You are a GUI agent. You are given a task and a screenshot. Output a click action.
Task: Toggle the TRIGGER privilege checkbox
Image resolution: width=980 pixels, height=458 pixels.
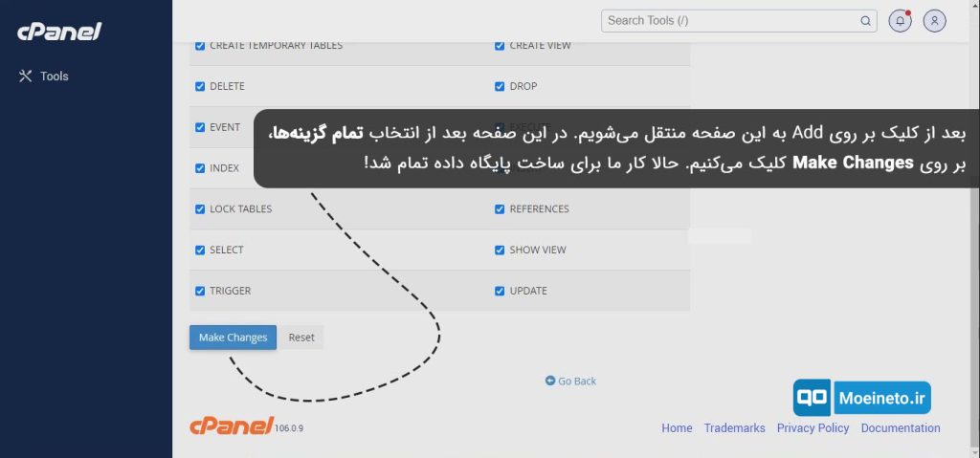(200, 292)
